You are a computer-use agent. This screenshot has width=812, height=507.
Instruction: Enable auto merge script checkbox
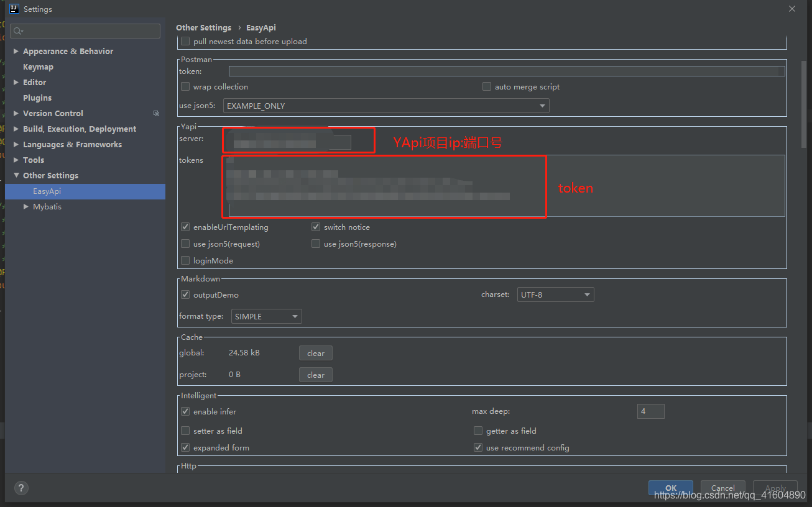coord(487,87)
